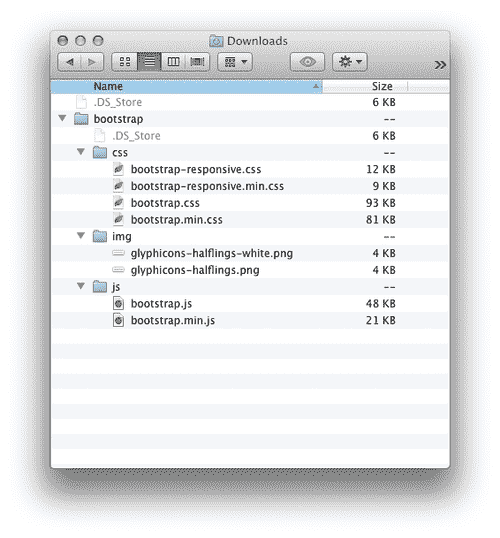Click the Quick Look eye button
The image size is (500, 538).
[307, 62]
